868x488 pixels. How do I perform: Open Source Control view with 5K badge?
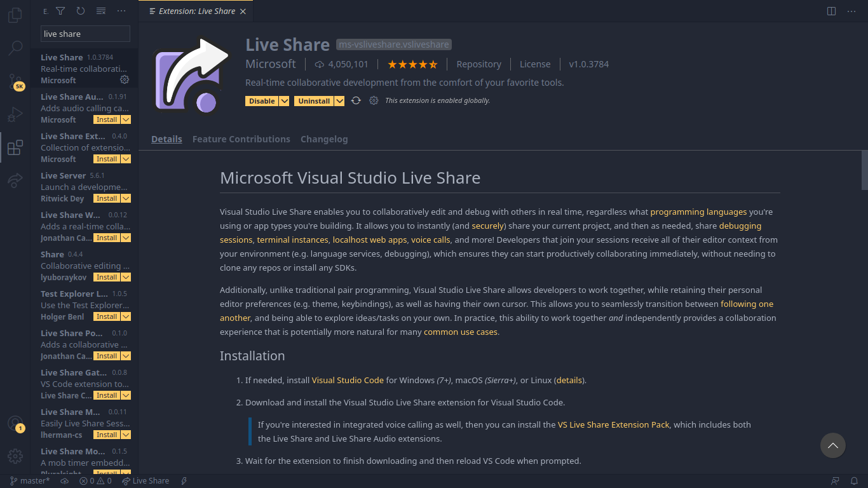15,81
